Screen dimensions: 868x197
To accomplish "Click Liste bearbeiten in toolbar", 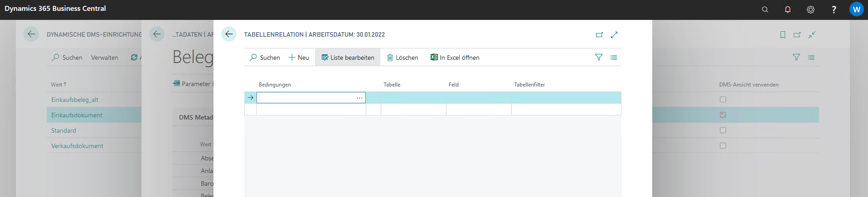I will pyautogui.click(x=348, y=58).
